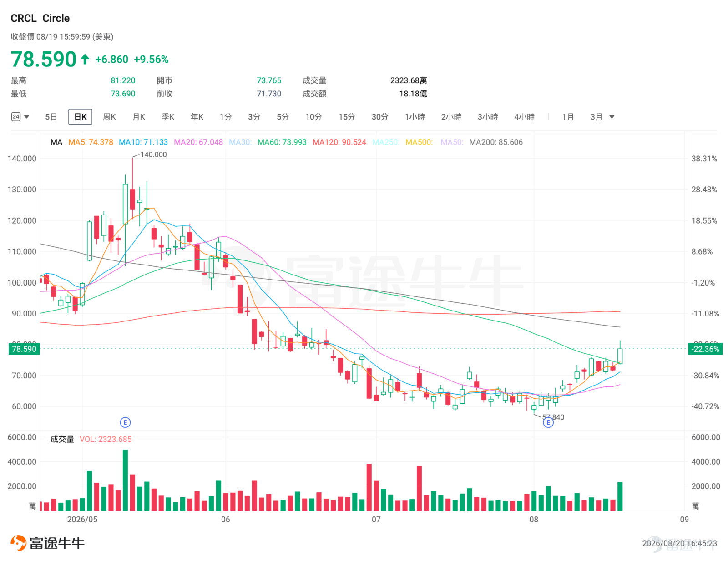Toggle the MA60 line legend

click(x=282, y=142)
